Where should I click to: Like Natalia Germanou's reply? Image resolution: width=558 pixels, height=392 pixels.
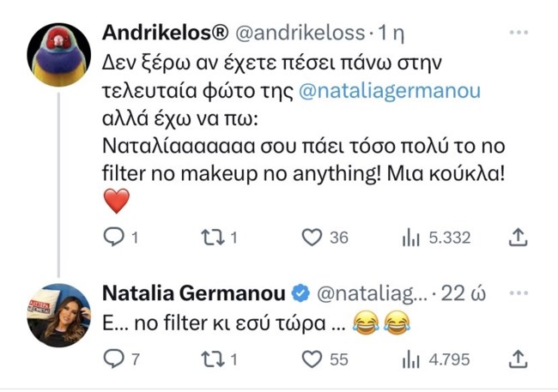coord(315,358)
